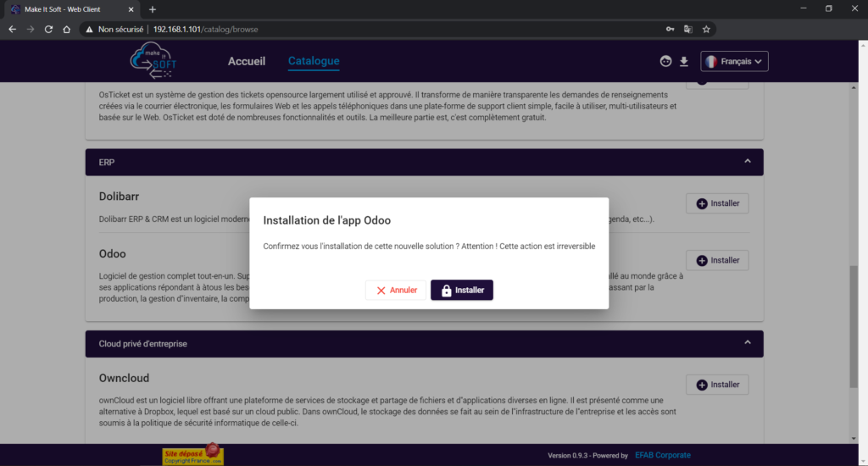Click the address bar URL

pos(205,30)
